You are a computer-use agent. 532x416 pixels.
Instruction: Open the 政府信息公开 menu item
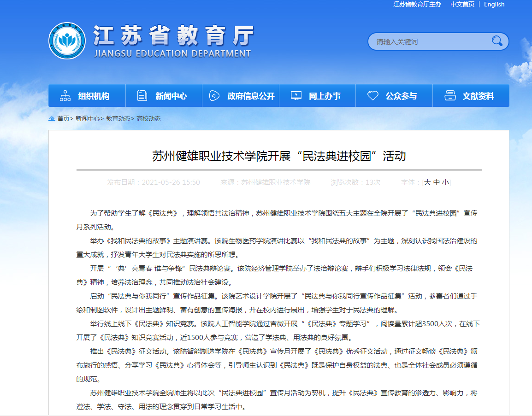pyautogui.click(x=251, y=96)
